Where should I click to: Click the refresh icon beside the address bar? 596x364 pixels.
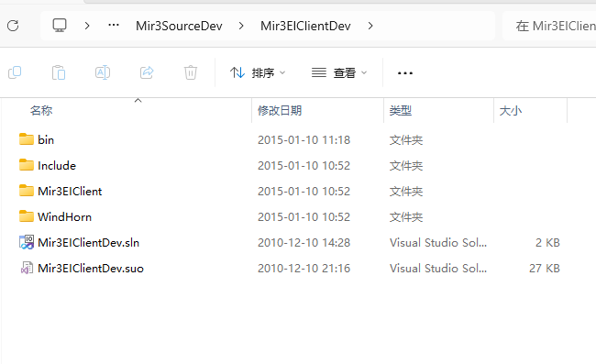coord(13,26)
